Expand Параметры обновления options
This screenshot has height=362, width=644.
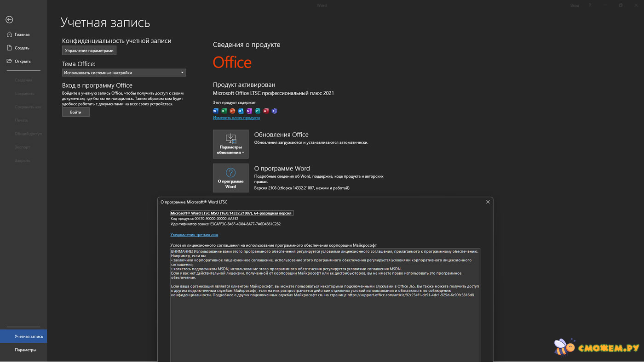coord(230,144)
